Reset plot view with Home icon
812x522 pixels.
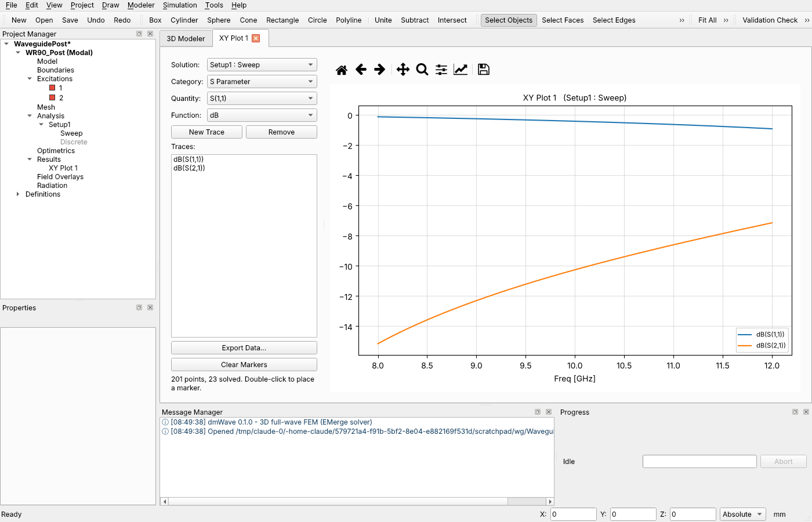pos(342,70)
